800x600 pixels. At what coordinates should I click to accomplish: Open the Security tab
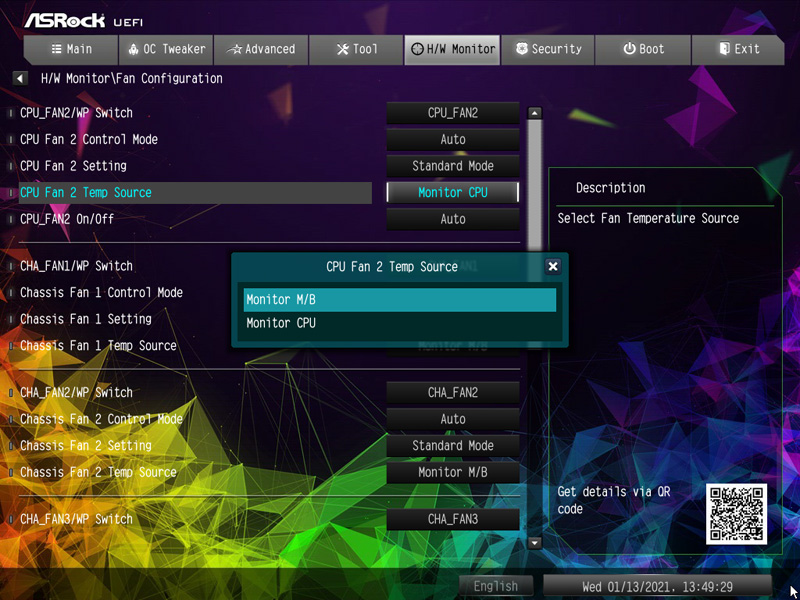[x=548, y=49]
